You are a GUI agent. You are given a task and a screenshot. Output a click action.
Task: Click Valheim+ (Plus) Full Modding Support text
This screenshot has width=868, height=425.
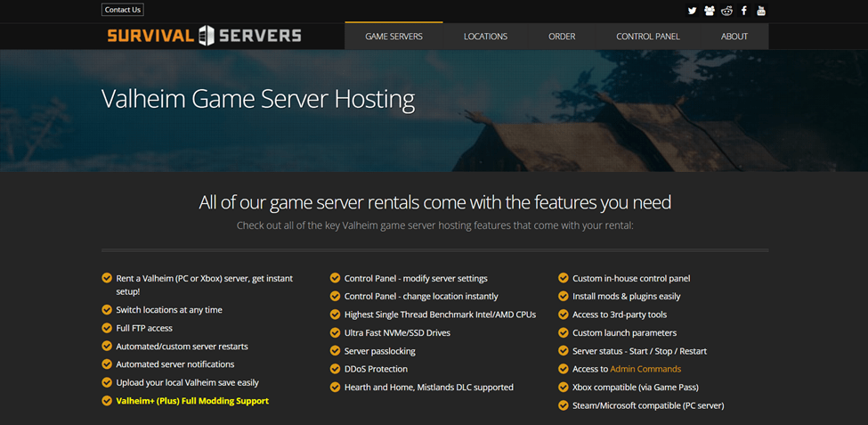192,401
